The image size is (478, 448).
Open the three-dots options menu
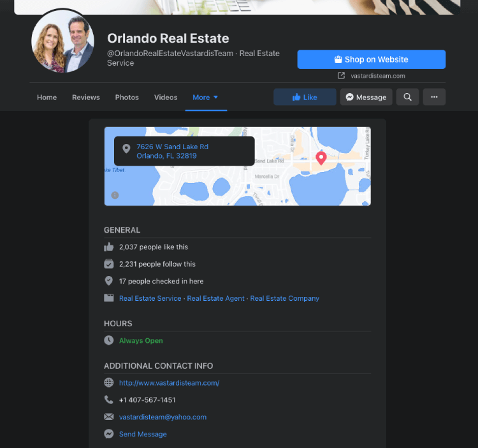434,97
